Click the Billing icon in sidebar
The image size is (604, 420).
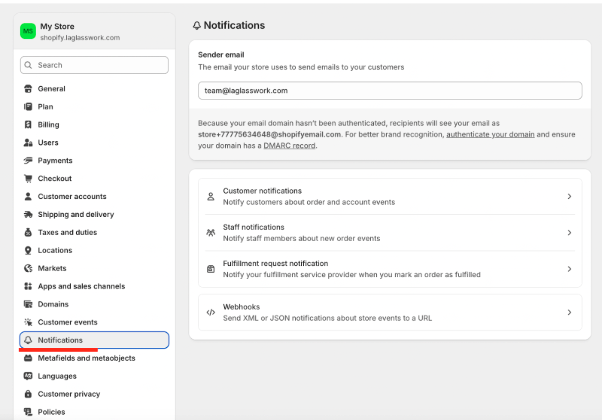pyautogui.click(x=27, y=125)
